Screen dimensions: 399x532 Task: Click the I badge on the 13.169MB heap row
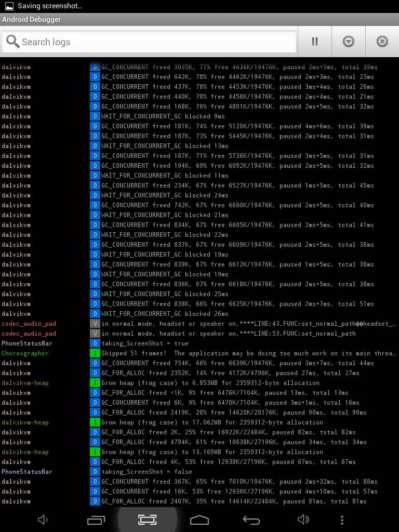pos(95,452)
